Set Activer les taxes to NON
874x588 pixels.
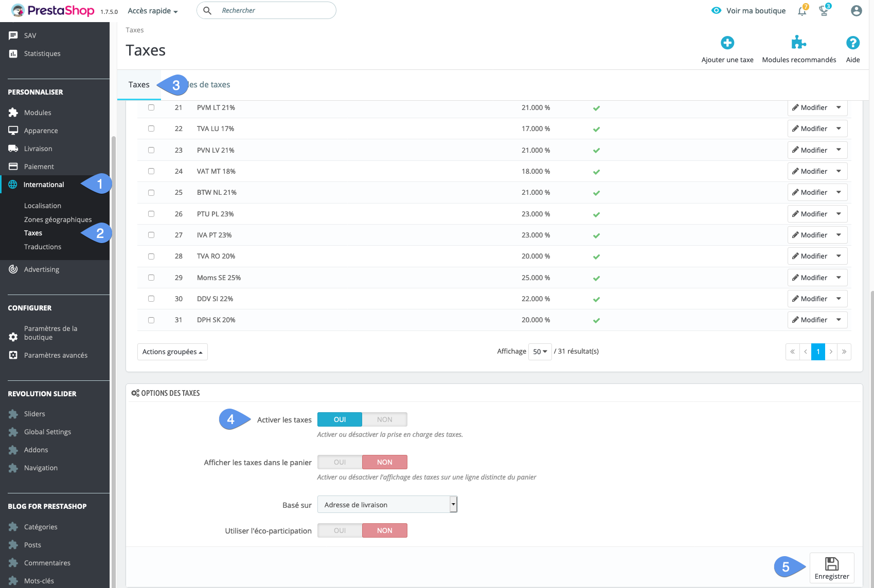click(384, 419)
